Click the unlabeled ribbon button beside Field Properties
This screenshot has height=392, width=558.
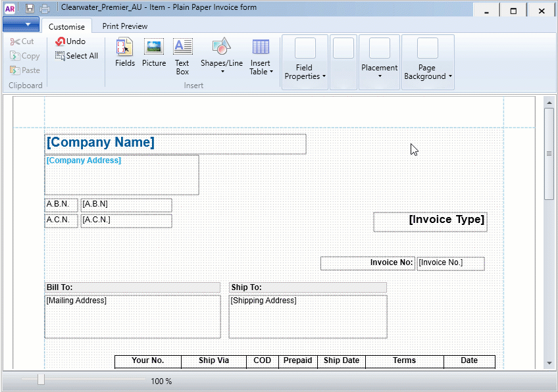343,62
